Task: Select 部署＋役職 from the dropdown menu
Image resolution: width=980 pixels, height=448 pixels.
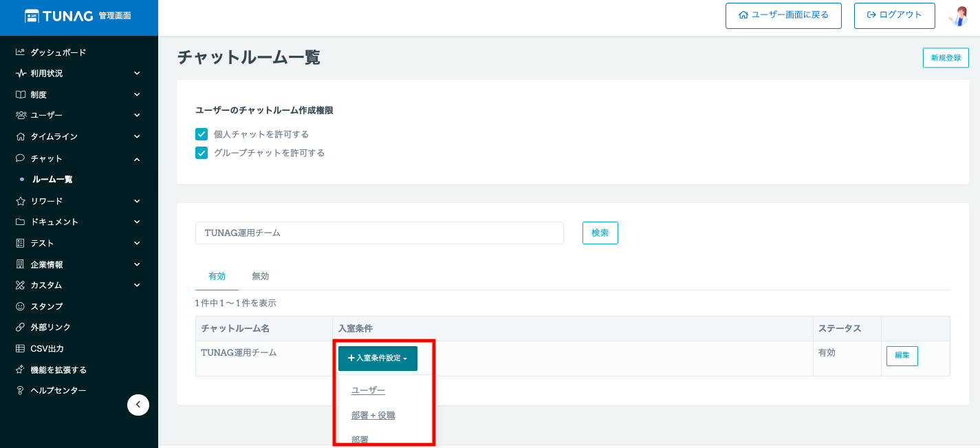Action: 373,416
